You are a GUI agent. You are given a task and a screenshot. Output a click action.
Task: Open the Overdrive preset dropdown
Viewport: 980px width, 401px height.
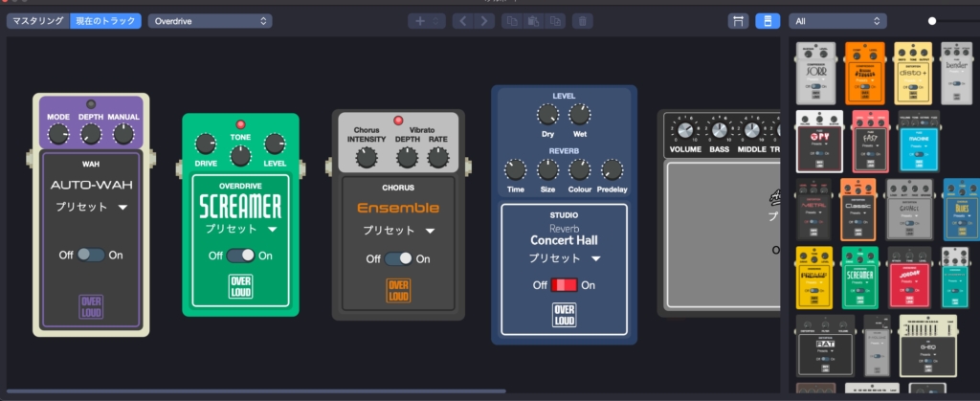coord(210,20)
